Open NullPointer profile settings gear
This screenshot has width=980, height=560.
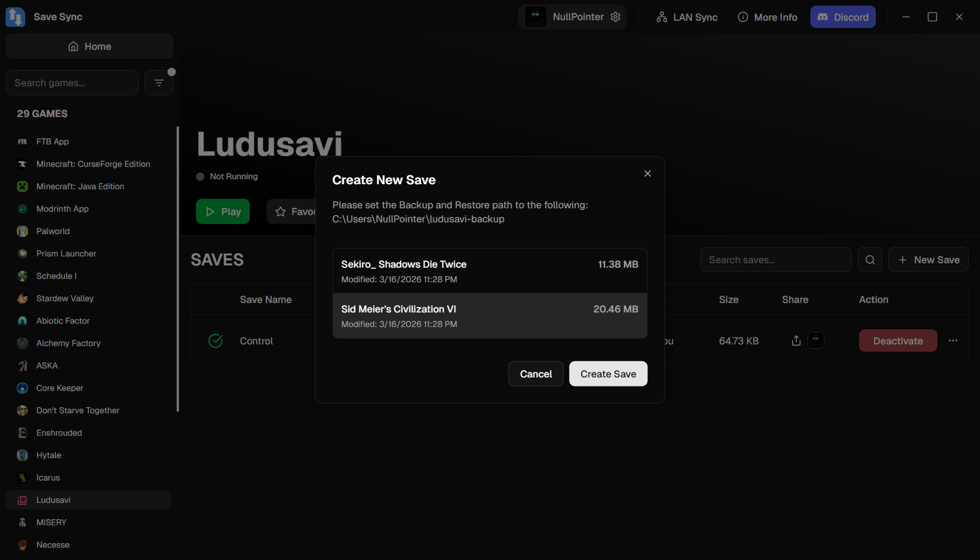(615, 17)
